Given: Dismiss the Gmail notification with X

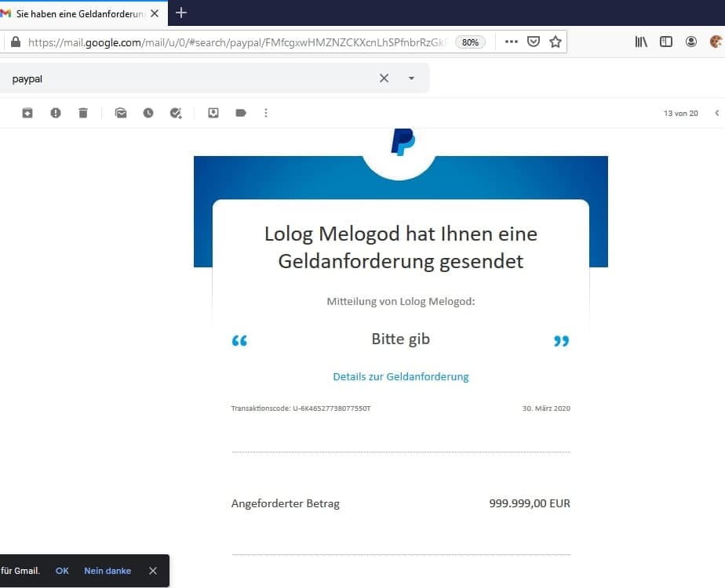Looking at the screenshot, I should pyautogui.click(x=153, y=571).
